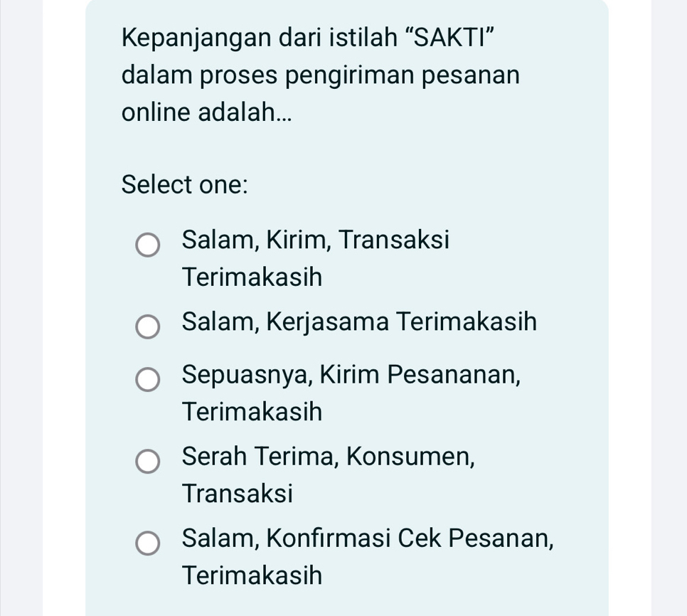Select the radio button for Salam, Kirim, Transaksi Terimakasih
687x616 pixels.
click(x=148, y=245)
